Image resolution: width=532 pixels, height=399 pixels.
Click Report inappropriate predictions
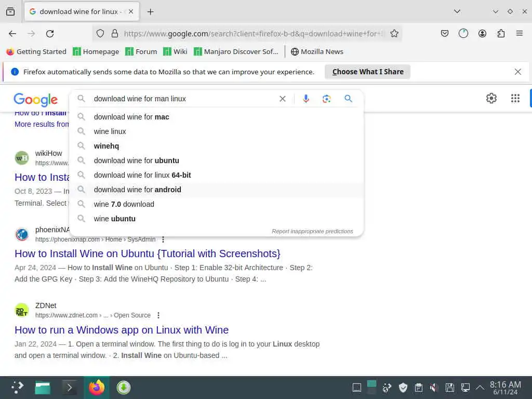click(x=312, y=231)
